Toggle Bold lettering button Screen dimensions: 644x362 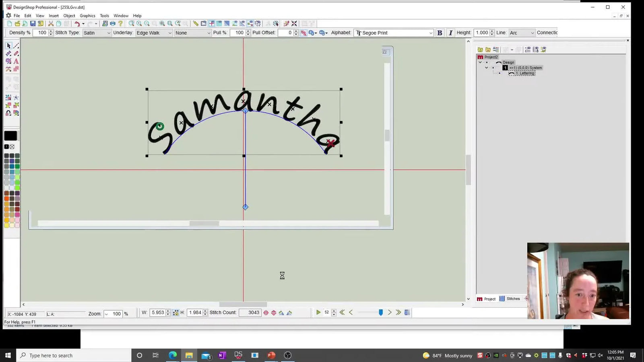tap(440, 33)
